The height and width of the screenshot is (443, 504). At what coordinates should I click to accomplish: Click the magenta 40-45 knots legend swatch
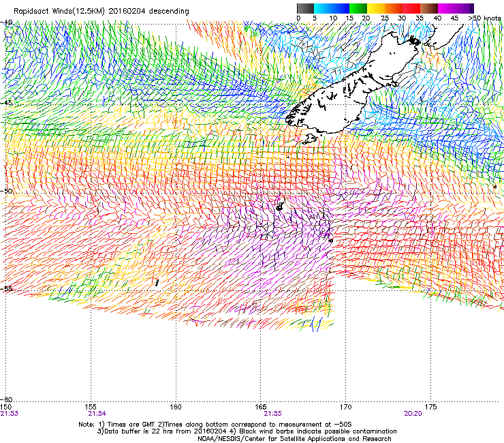point(447,8)
